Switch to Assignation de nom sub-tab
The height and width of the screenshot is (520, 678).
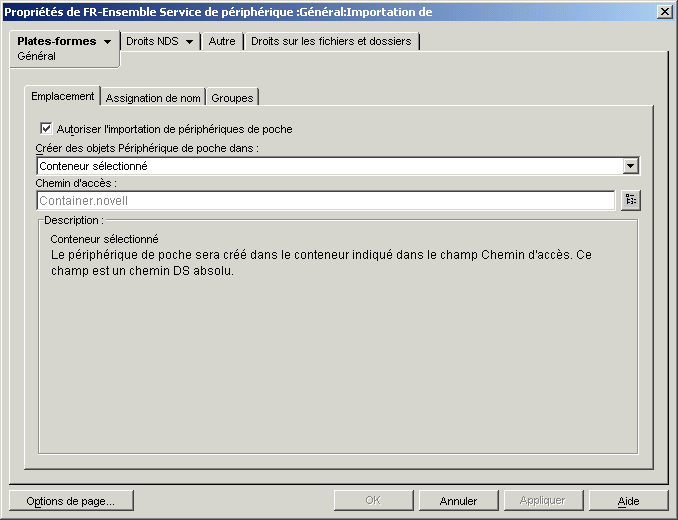point(153,98)
